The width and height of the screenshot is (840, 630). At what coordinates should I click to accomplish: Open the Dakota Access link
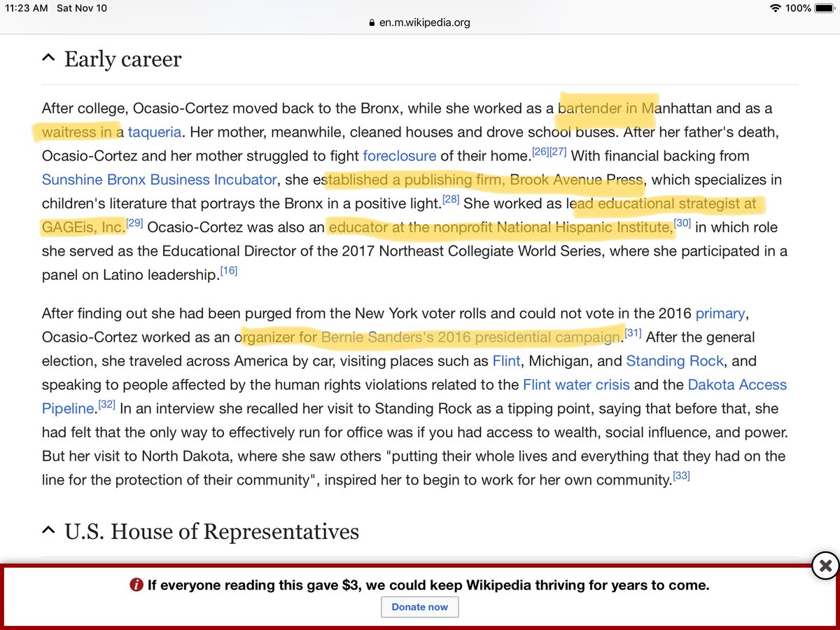pyautogui.click(x=737, y=385)
